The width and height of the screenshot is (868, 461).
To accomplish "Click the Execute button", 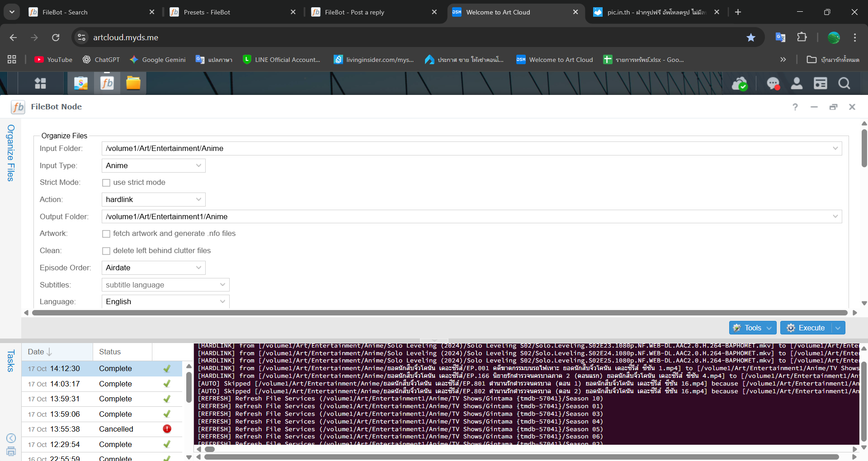I will point(807,328).
